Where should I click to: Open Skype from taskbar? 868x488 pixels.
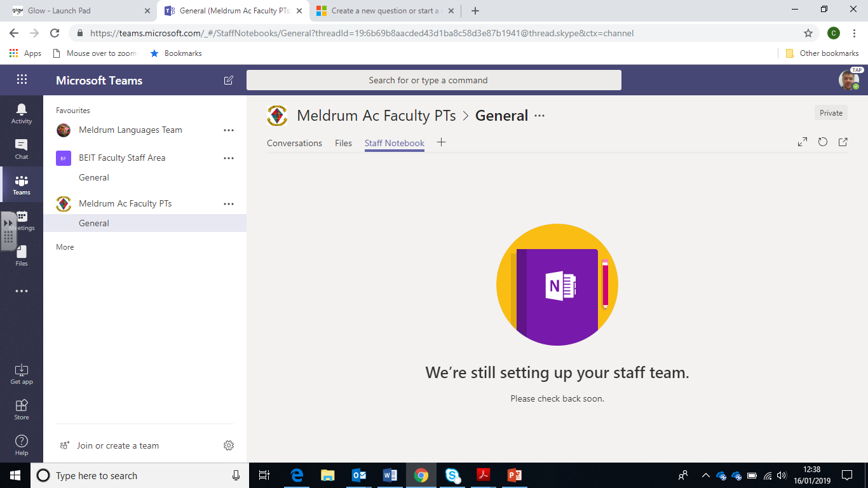(452, 475)
